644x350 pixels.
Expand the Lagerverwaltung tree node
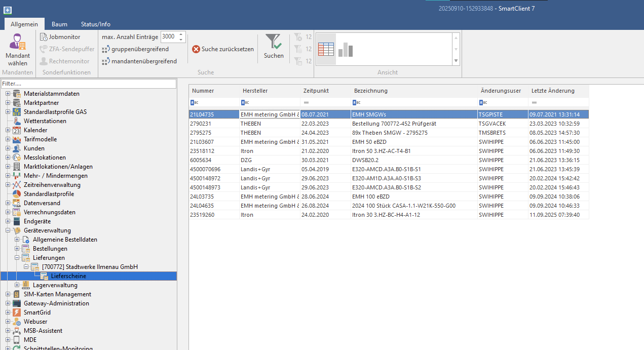click(x=17, y=285)
